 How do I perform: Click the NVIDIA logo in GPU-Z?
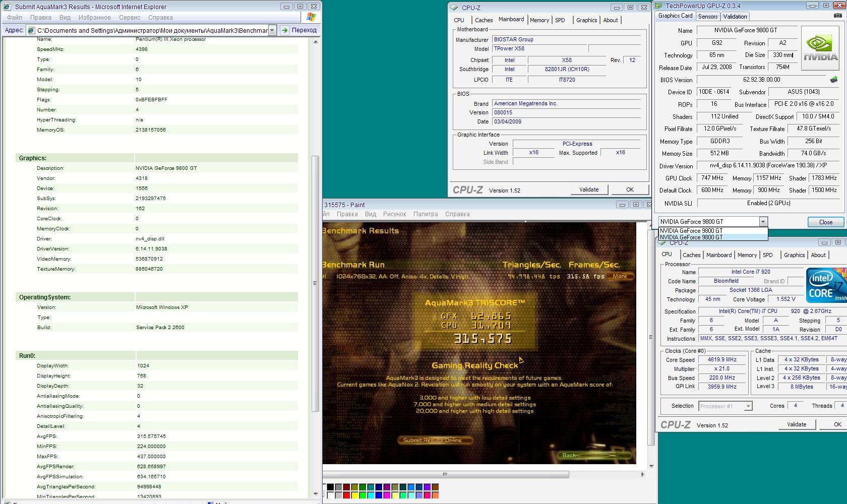[x=820, y=48]
